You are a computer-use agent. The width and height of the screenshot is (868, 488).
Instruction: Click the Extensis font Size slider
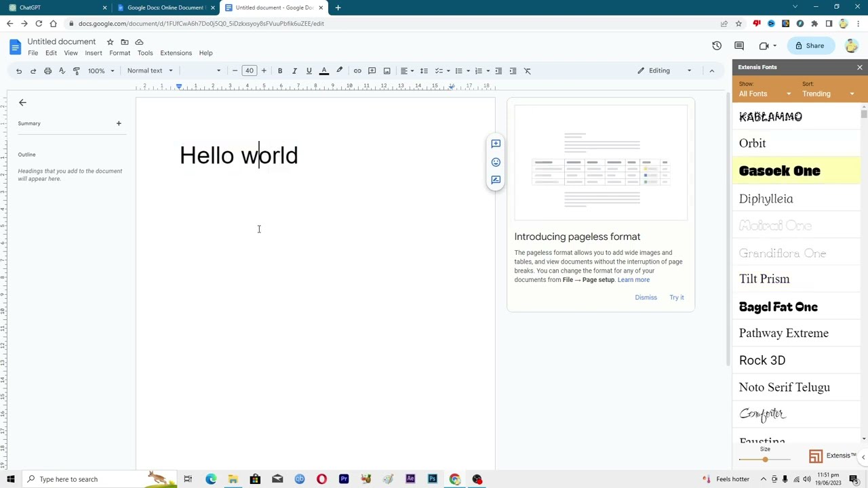(765, 460)
